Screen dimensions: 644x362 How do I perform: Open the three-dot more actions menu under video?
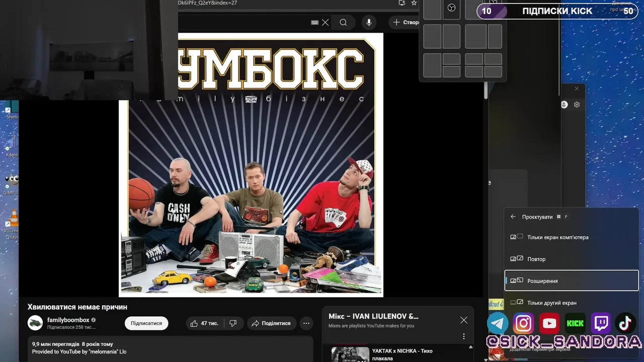click(x=306, y=323)
